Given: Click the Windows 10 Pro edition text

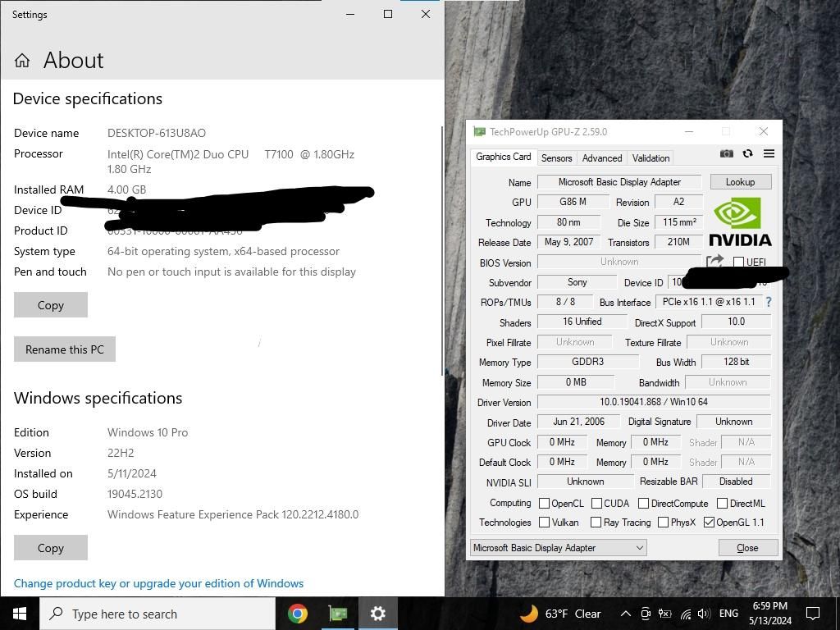Looking at the screenshot, I should tap(148, 432).
